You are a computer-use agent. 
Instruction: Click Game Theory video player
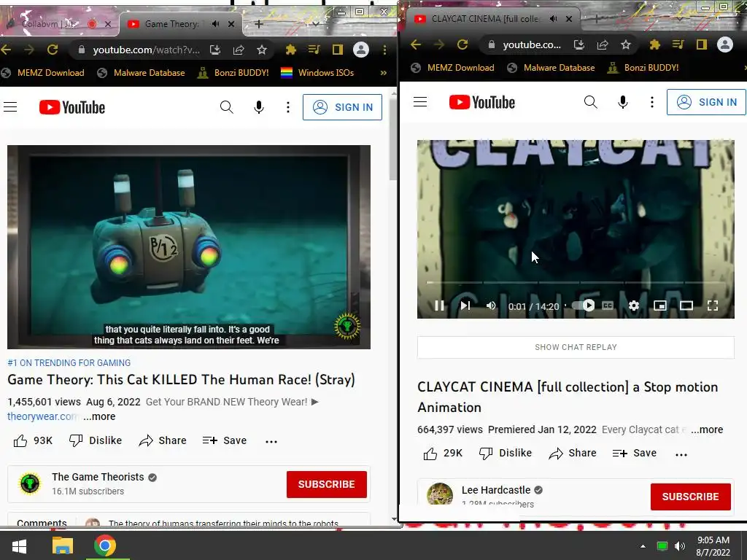tap(189, 246)
